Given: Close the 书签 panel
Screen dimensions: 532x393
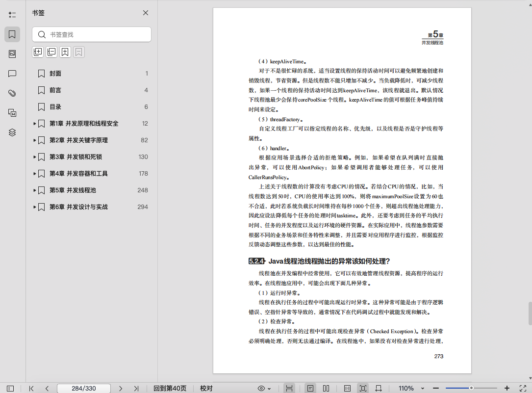Looking at the screenshot, I should (146, 13).
